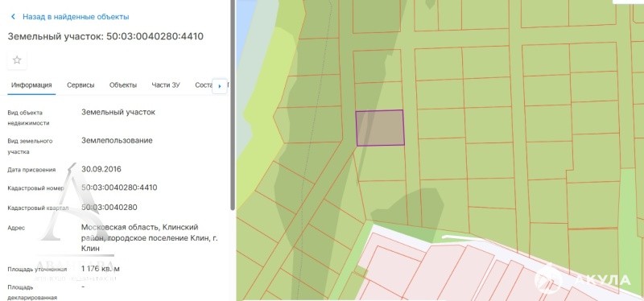Screen dimensions: 644x301
Task: Click cadastral quarter value 50:03:0040280
Action: (109, 208)
